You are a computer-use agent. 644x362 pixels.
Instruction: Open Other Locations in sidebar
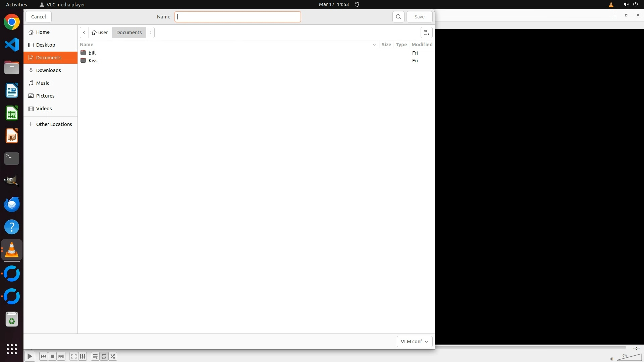point(54,124)
